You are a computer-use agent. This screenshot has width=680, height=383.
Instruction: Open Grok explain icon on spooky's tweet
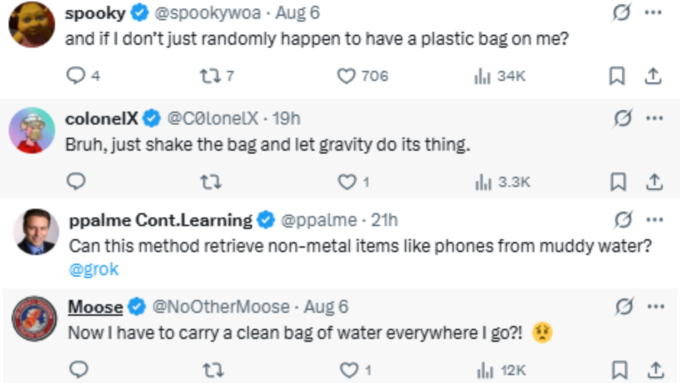tap(621, 12)
